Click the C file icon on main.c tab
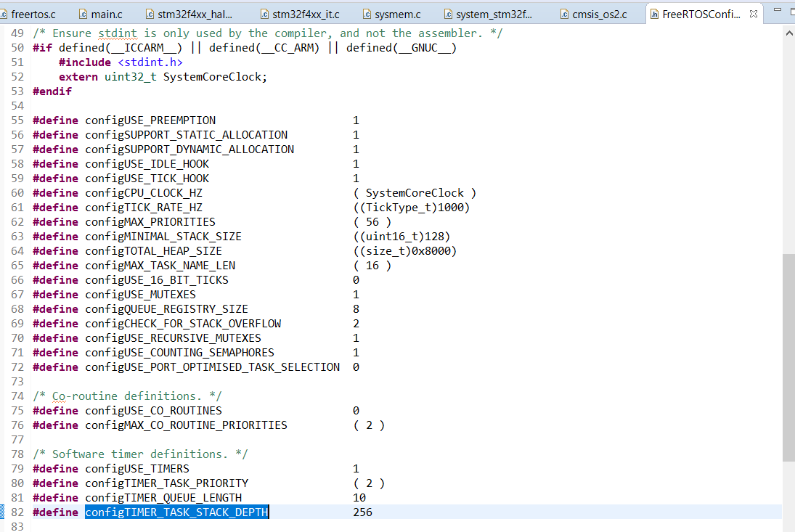Viewport: 795px width, 532px height. tap(83, 15)
